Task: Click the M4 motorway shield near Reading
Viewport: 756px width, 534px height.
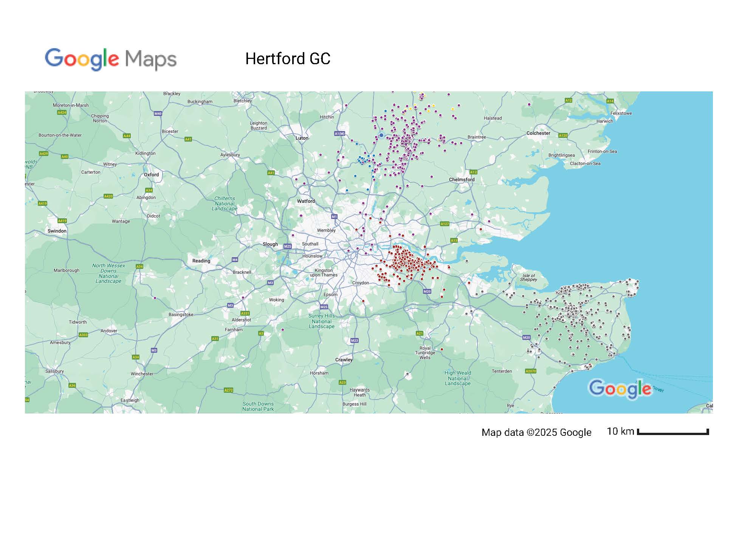Action: [235, 260]
